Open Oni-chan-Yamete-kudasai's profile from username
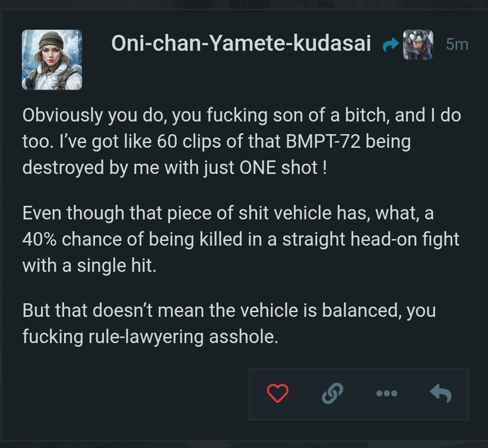The height and width of the screenshot is (448, 488). click(241, 43)
